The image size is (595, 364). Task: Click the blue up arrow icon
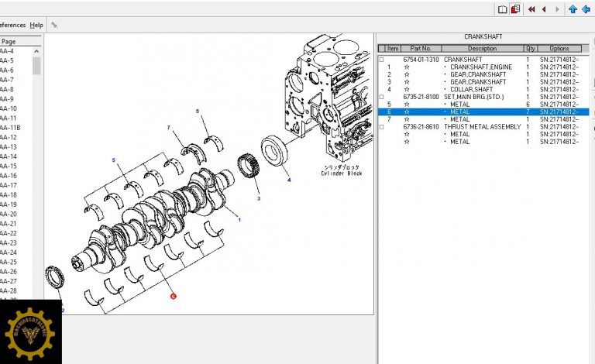tap(573, 9)
